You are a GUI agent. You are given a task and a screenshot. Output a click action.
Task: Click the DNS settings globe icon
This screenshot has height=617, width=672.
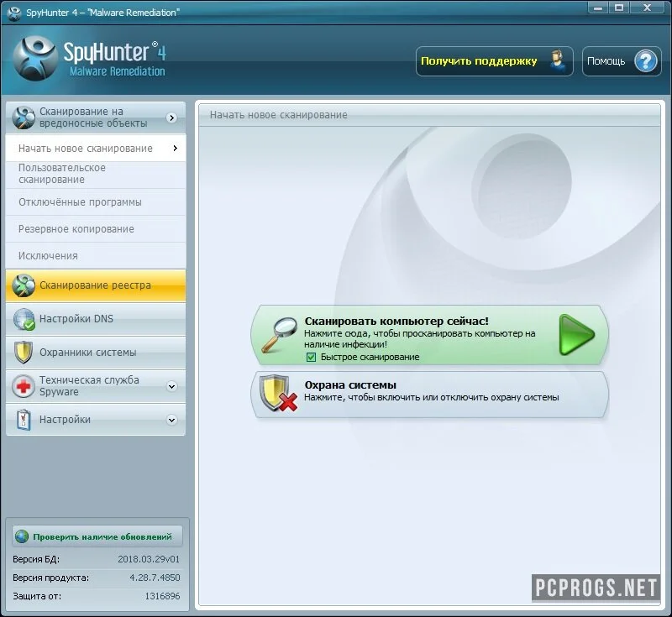(x=24, y=319)
